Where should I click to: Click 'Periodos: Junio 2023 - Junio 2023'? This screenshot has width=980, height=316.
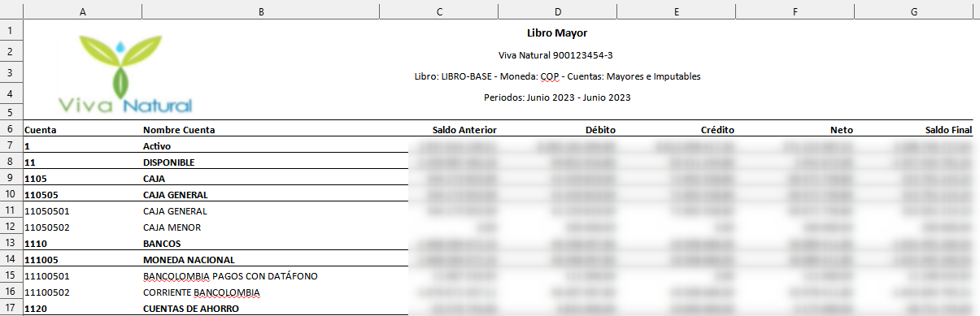557,97
